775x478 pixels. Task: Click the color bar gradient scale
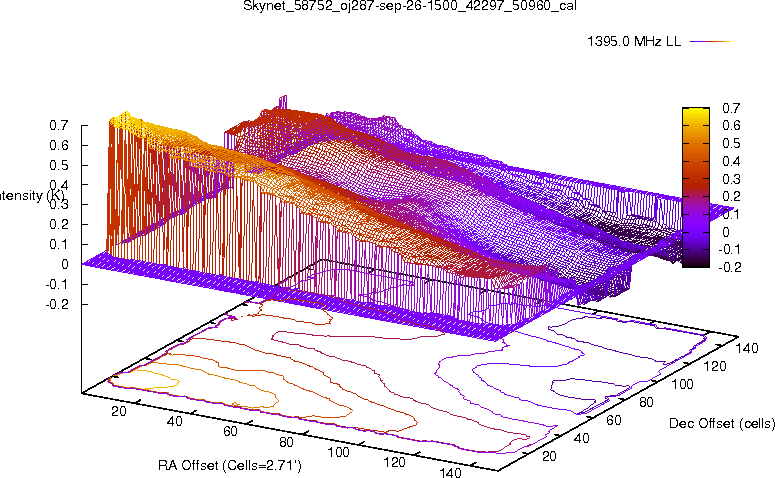[x=695, y=187]
